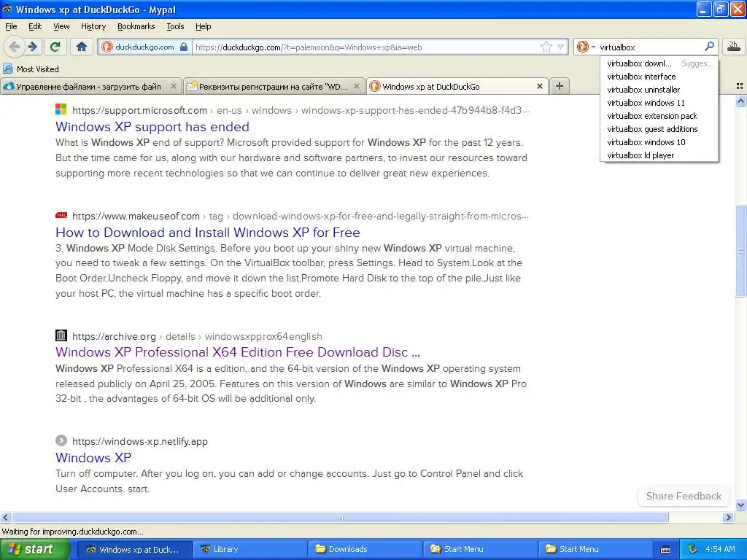The height and width of the screenshot is (560, 747).
Task: Open the Windows XP netlify result link
Action: 93,458
